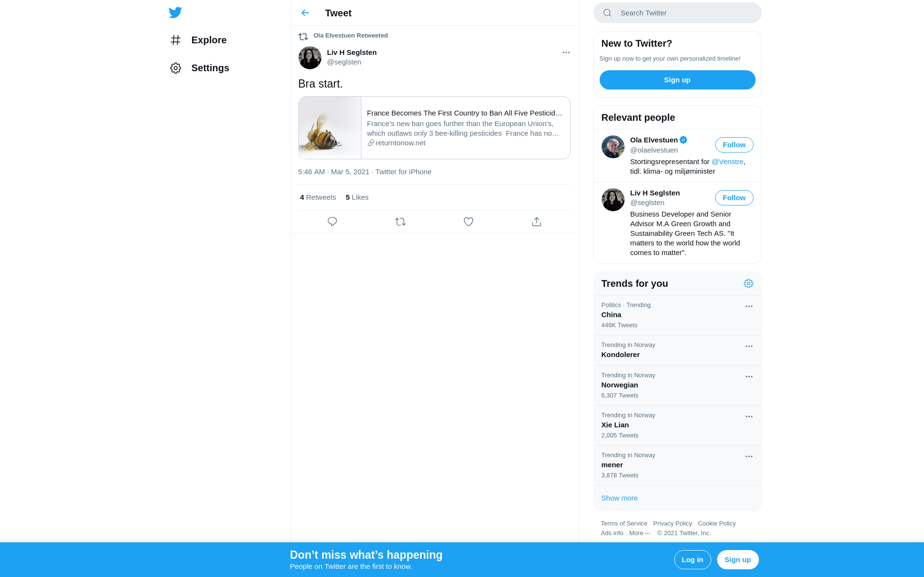Open more options for Kondolerer trend
Viewport: 924px width, 577px height.
749,346
